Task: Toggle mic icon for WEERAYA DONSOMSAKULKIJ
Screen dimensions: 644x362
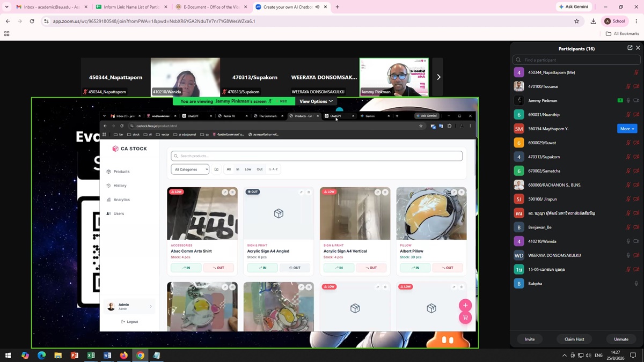Action: pyautogui.click(x=628, y=255)
